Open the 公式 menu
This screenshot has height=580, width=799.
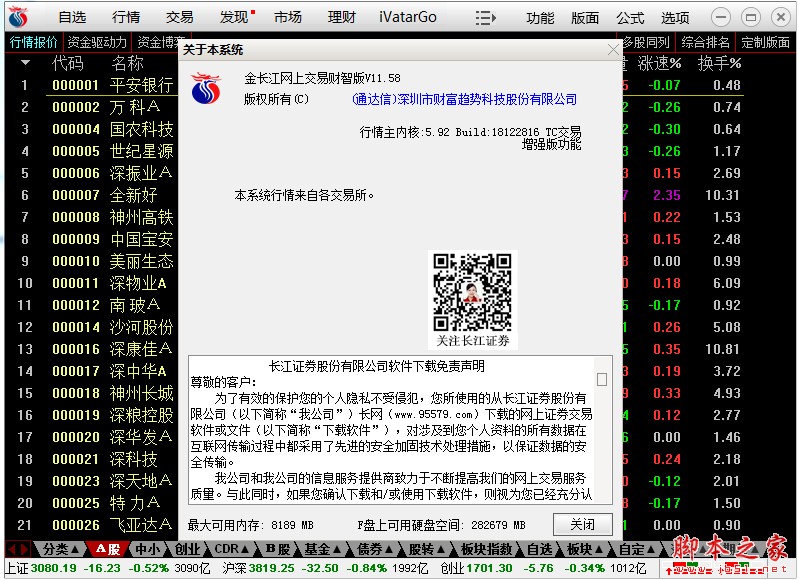click(x=630, y=18)
